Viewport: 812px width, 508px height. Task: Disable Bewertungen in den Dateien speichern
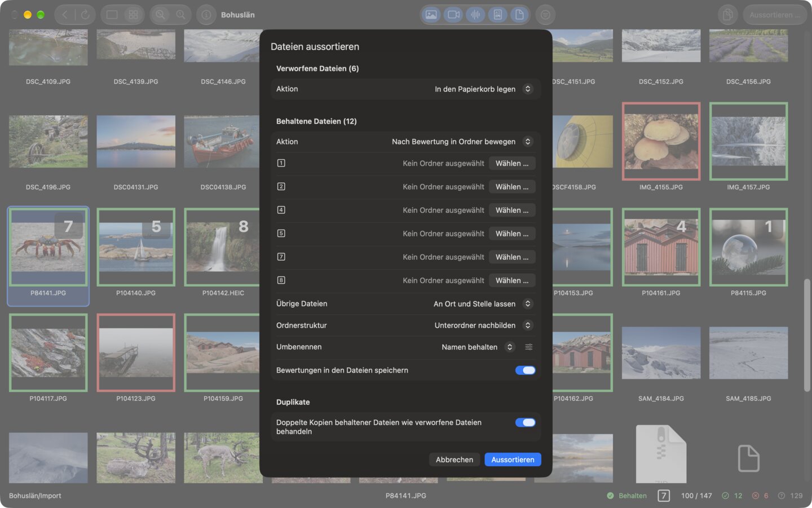525,370
